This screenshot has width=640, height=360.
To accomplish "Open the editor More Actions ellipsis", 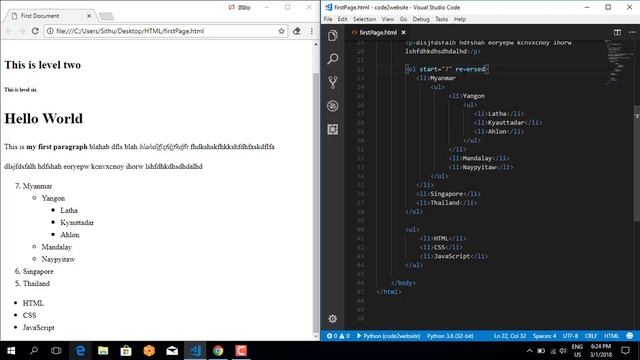I will [x=632, y=32].
